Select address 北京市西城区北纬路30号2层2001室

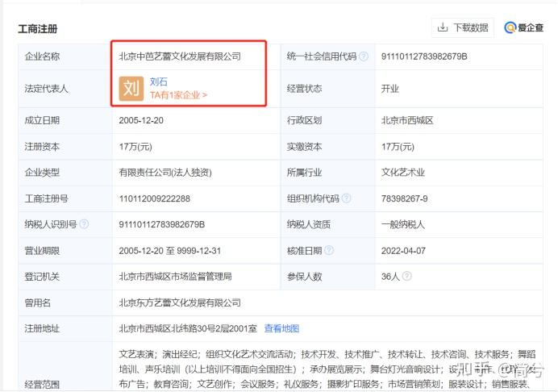188,328
